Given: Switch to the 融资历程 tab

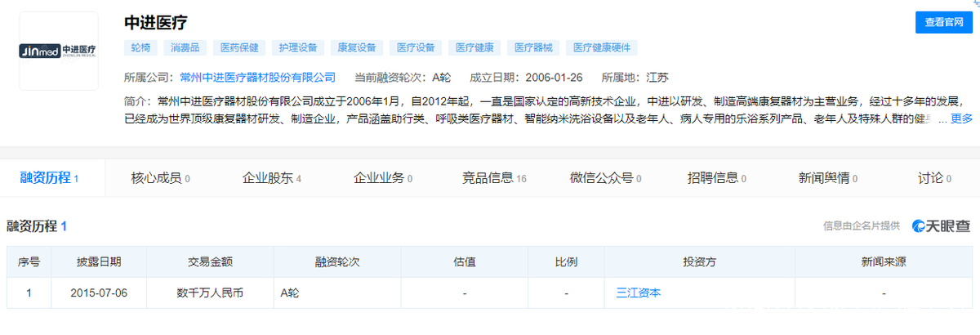Looking at the screenshot, I should [49, 177].
